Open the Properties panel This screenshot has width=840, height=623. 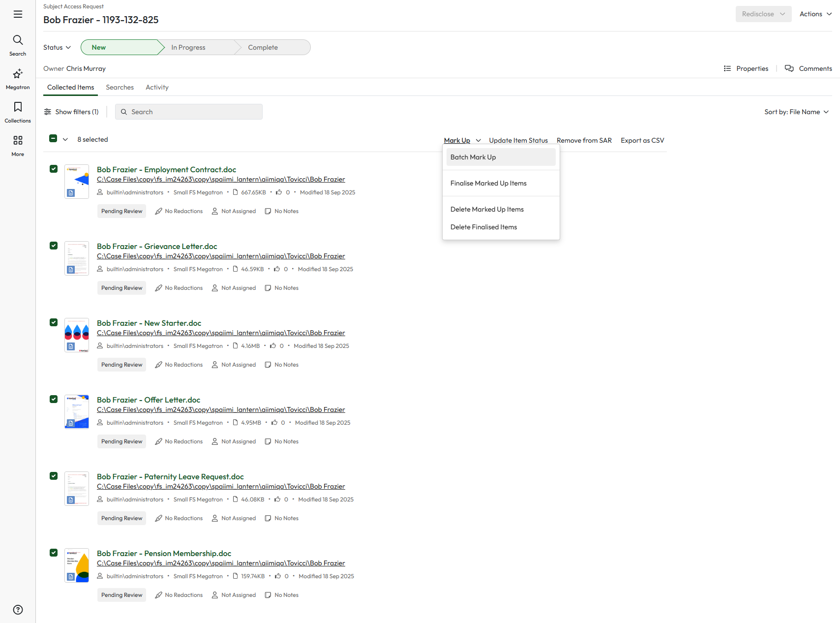tap(746, 68)
